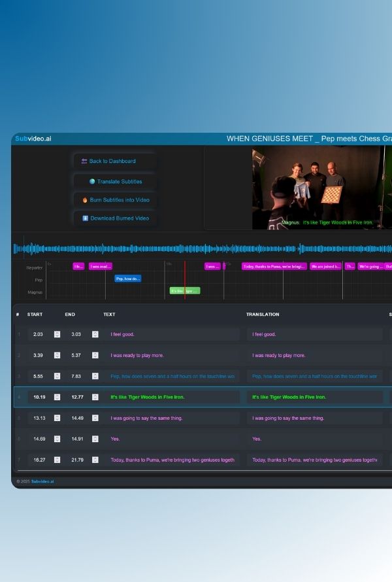Adjust end time stepper for 3.03
This screenshot has width=392, height=582.
tap(95, 334)
